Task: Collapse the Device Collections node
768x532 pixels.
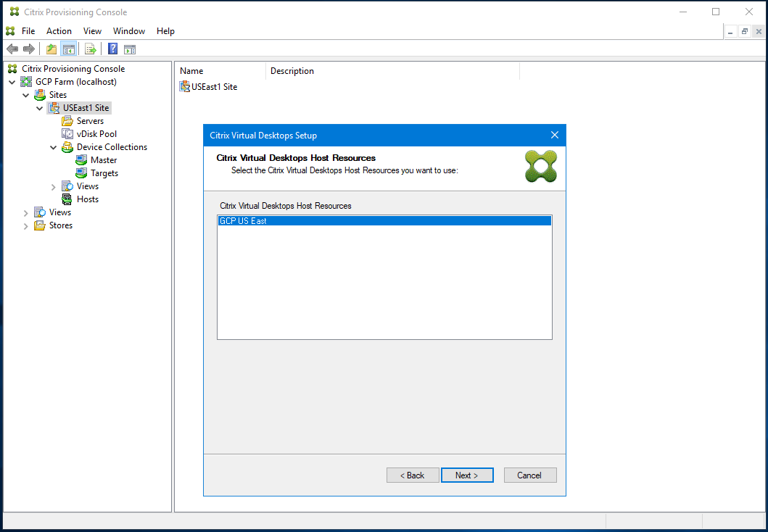Action: coord(52,146)
